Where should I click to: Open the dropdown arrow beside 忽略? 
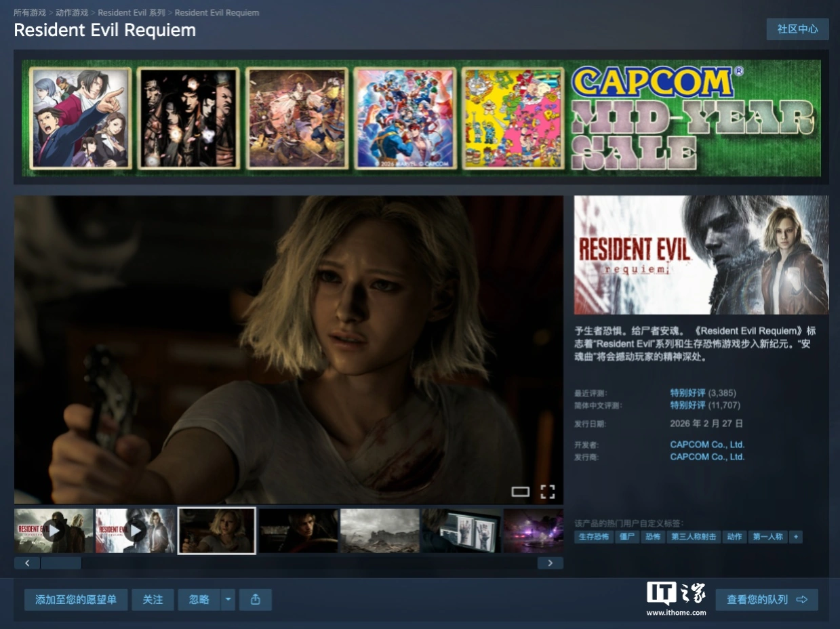coord(228,599)
